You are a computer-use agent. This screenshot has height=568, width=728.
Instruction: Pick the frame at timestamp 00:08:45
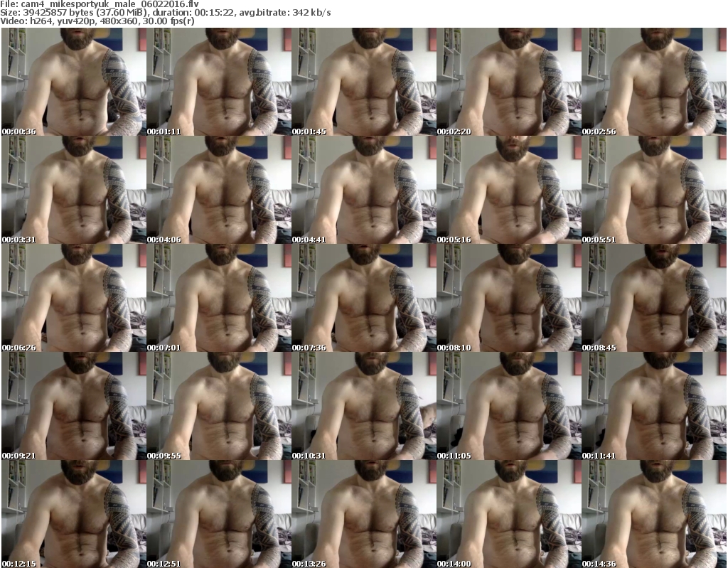click(654, 298)
